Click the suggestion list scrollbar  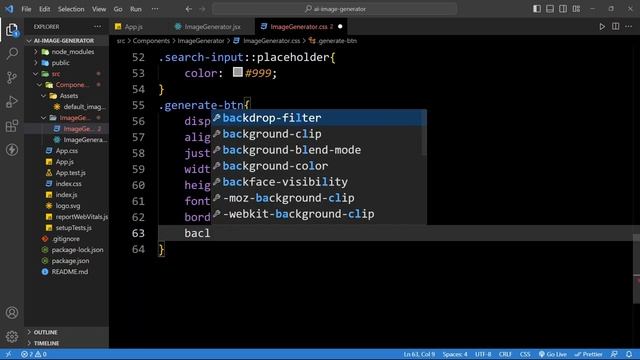424,133
